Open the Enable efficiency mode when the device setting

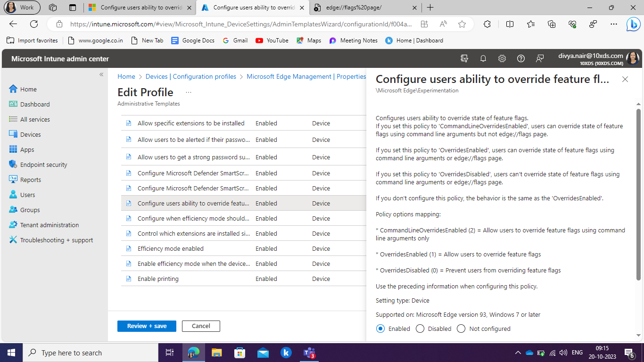point(194,263)
